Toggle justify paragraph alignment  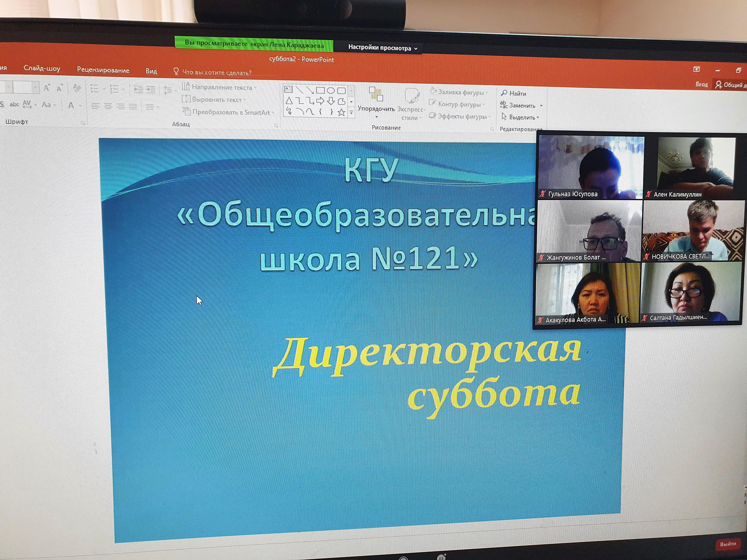click(133, 107)
